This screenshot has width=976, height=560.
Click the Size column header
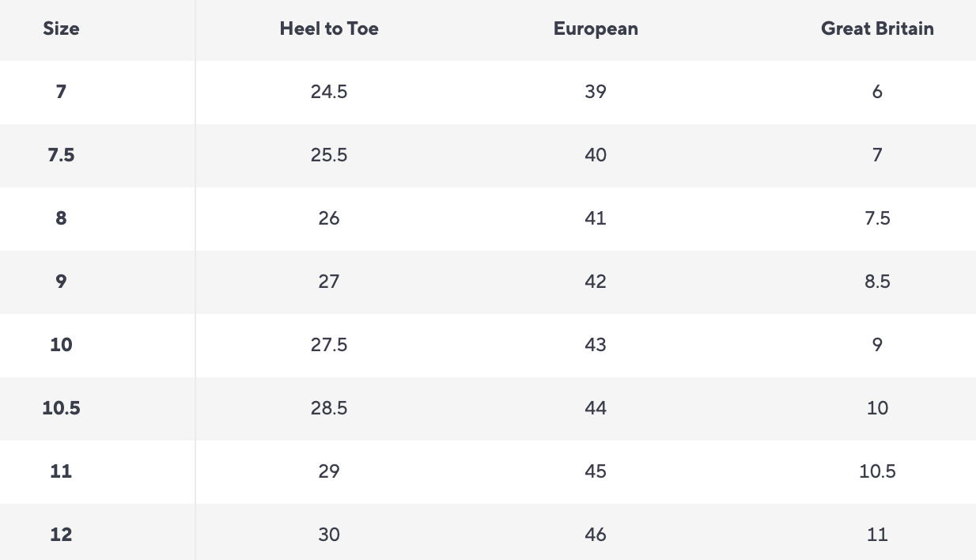pos(61,29)
